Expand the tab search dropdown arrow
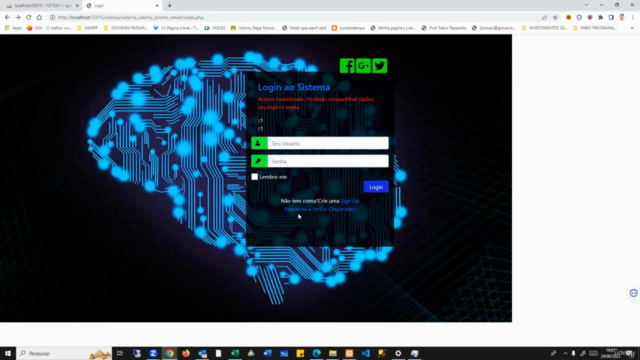 pos(586,5)
